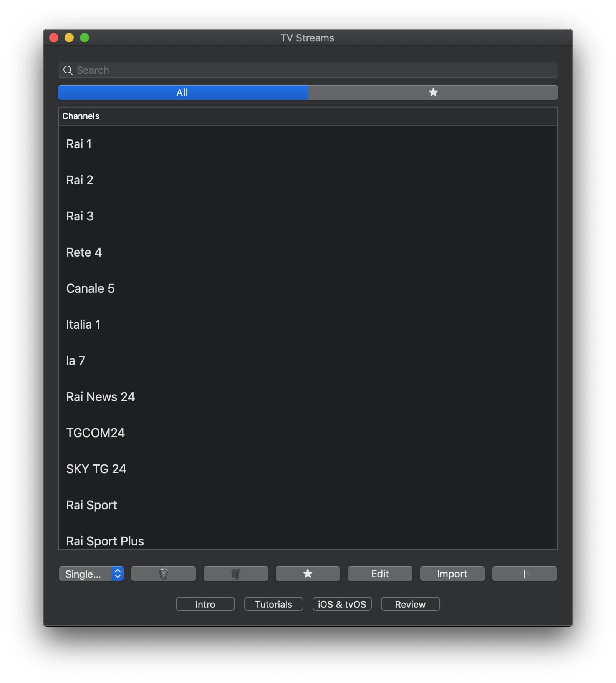Click the empty trash can button
Screen dimensions: 616x683
click(x=235, y=574)
